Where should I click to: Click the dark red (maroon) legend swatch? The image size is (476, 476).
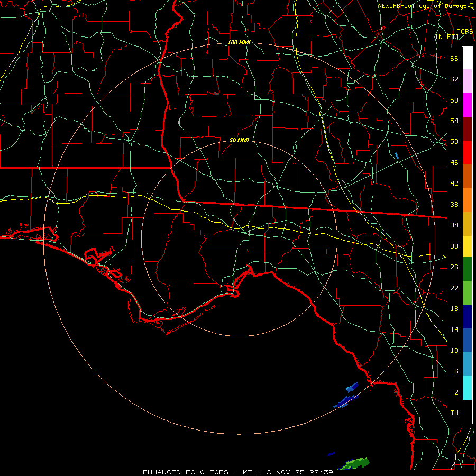coord(467,129)
